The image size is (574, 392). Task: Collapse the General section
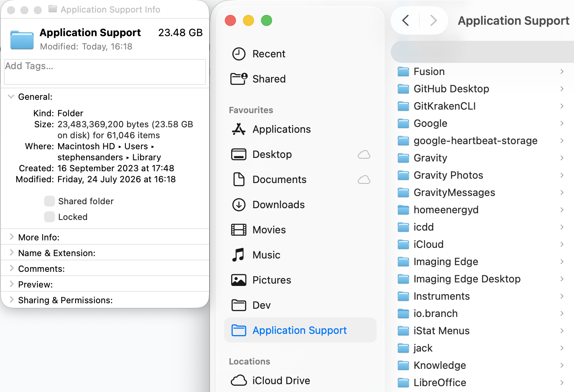tap(11, 97)
